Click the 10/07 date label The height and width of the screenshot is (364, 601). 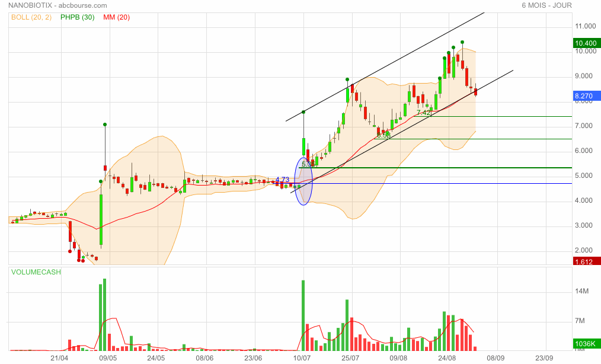[x=302, y=358]
